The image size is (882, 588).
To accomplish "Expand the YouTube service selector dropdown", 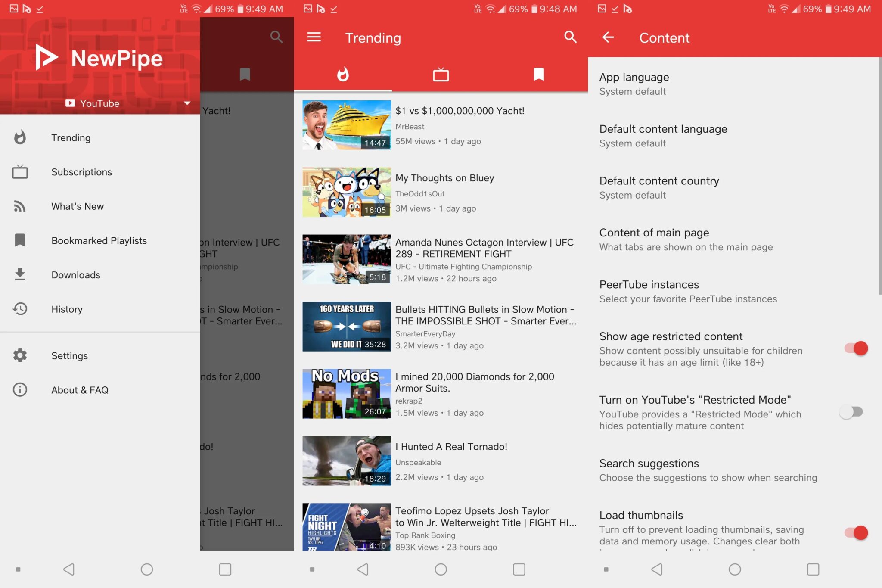I will coord(187,103).
